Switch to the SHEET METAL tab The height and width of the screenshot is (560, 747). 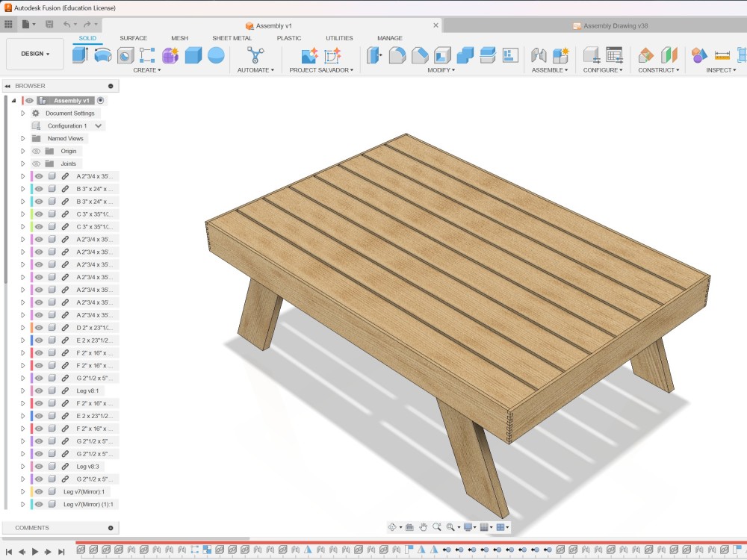click(232, 38)
